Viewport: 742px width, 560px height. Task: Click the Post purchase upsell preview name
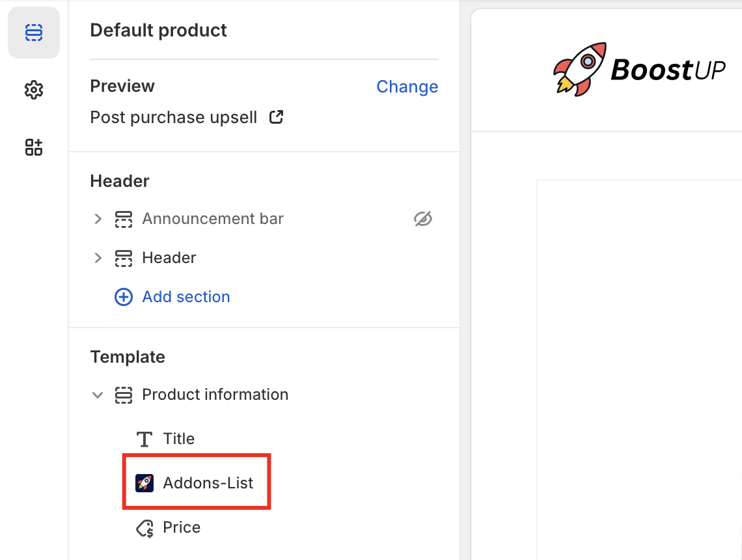tap(173, 117)
